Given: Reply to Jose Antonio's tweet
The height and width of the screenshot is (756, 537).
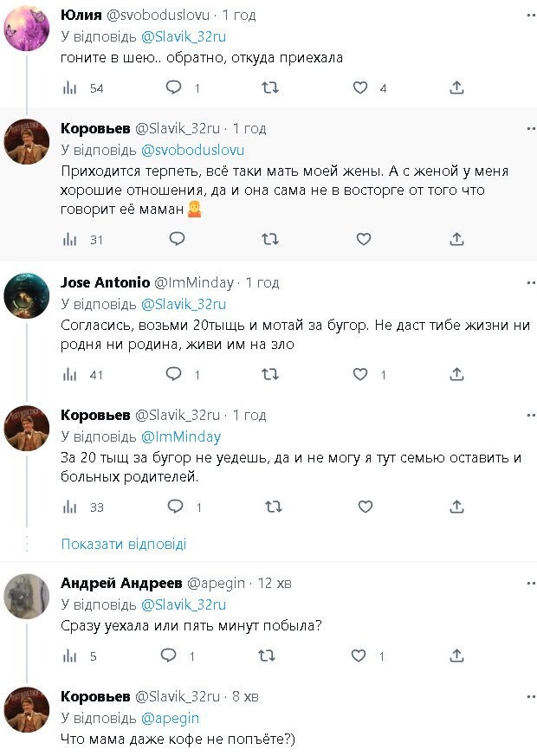Looking at the screenshot, I should coord(174,374).
